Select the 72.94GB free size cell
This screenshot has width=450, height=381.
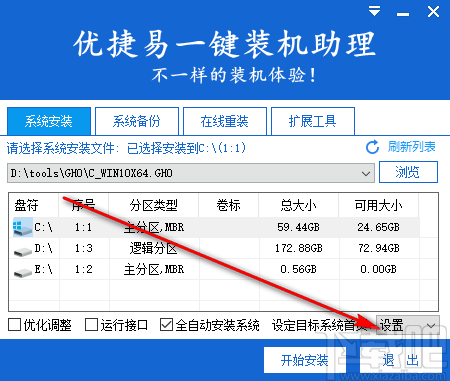[x=378, y=248]
